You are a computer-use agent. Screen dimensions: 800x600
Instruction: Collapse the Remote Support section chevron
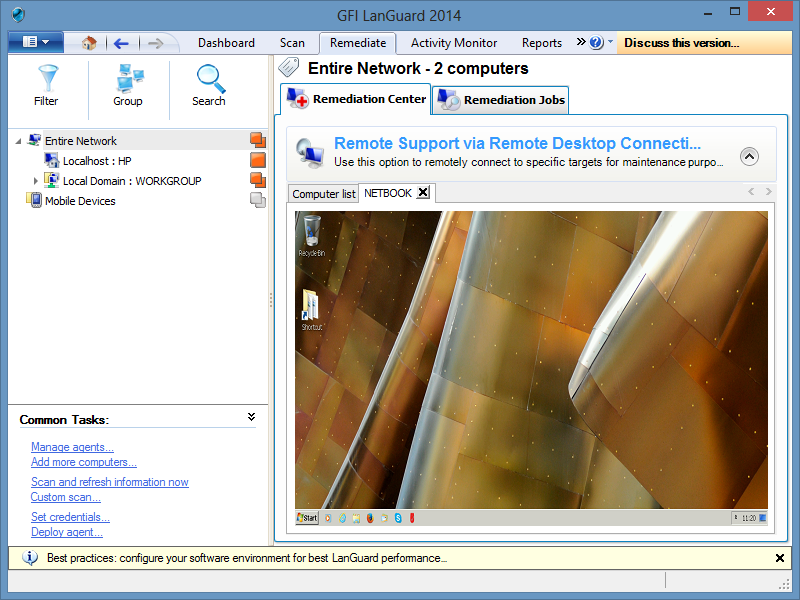pos(749,156)
